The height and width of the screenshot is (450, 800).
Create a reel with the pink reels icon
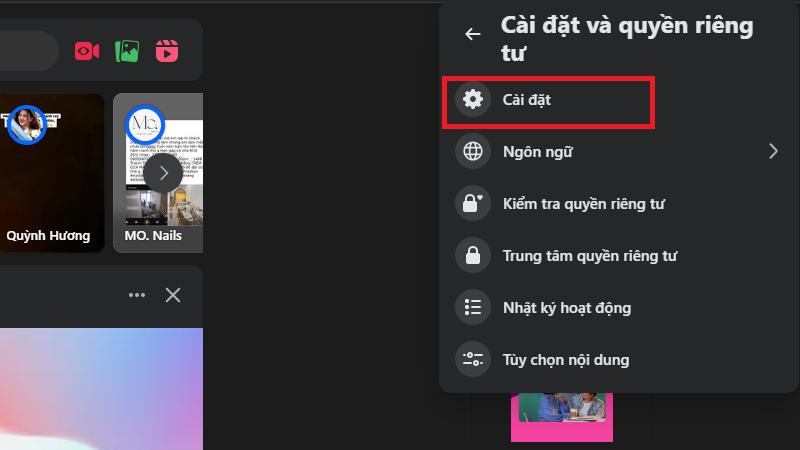167,50
